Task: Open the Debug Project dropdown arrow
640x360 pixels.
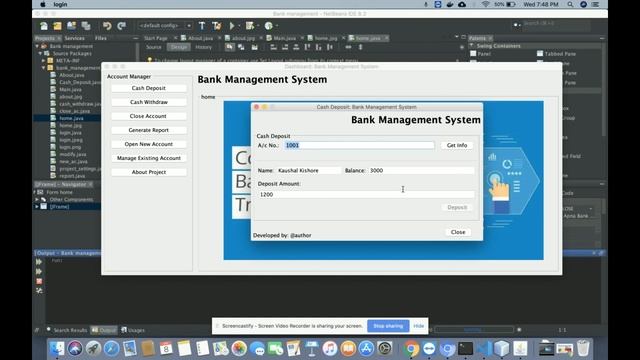Action: point(258,26)
